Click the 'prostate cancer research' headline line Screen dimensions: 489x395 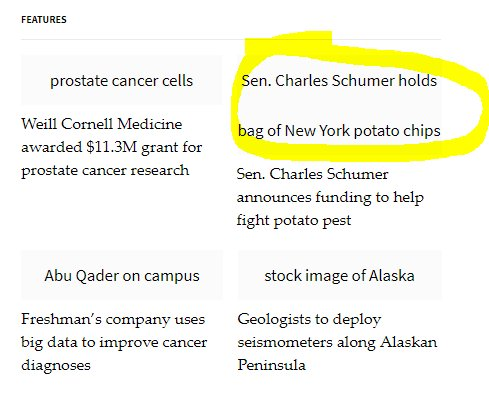pyautogui.click(x=105, y=170)
